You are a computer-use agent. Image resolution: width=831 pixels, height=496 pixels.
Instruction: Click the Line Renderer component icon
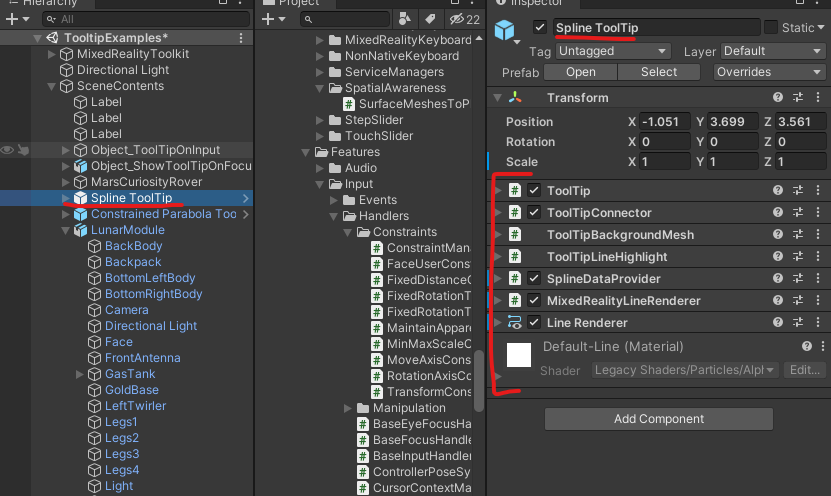click(514, 322)
